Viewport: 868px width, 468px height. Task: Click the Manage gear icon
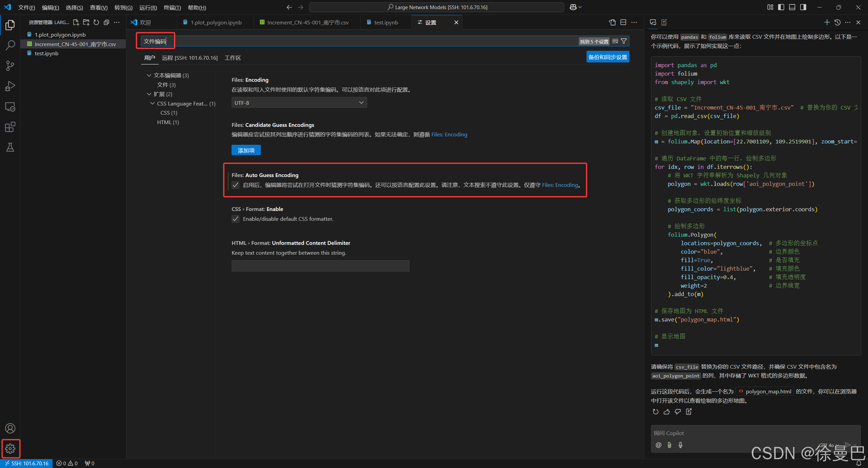tap(10, 448)
